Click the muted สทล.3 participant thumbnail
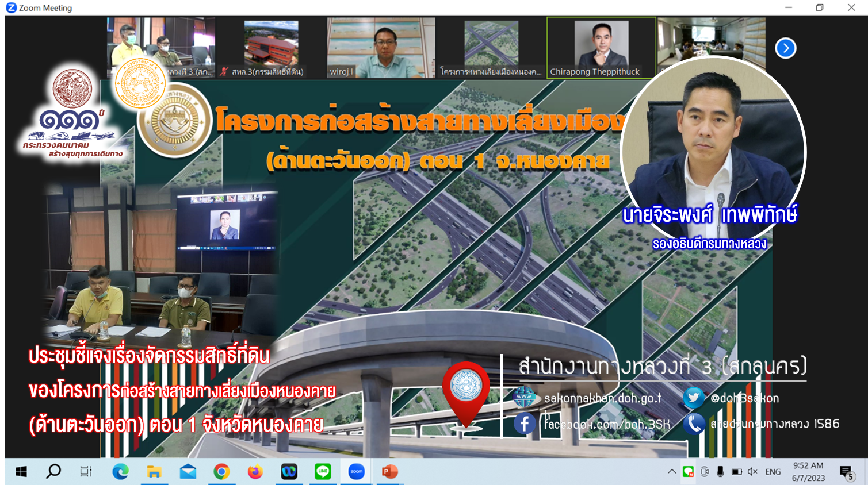Image resolution: width=868 pixels, height=485 pixels. click(x=271, y=48)
